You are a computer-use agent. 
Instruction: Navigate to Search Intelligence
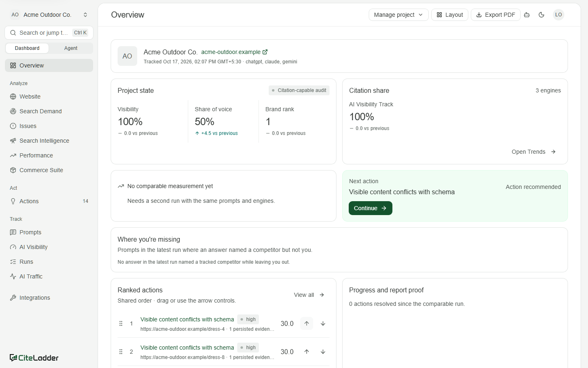click(x=49, y=141)
